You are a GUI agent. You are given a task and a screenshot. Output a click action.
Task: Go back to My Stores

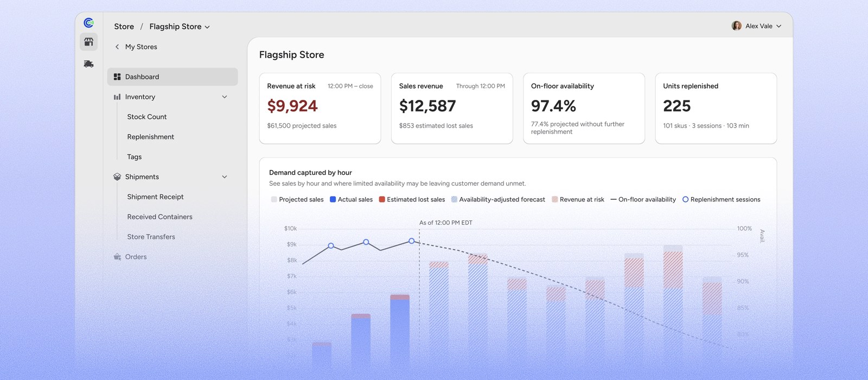coord(141,47)
